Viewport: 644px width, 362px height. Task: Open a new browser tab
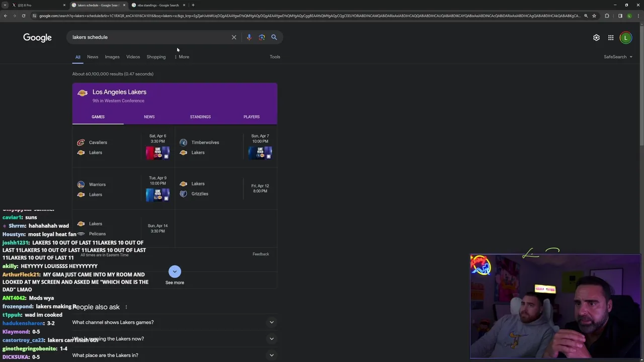click(x=193, y=5)
